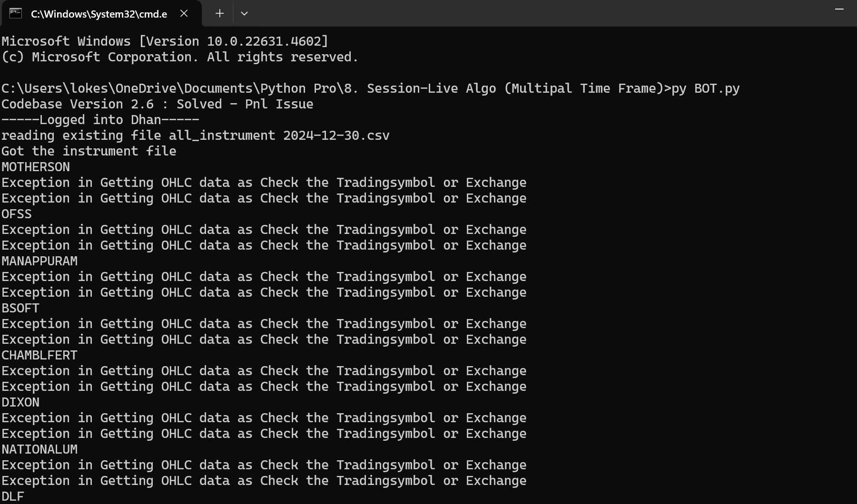
Task: Expand the new tab profile dropdown chevron
Action: (244, 14)
